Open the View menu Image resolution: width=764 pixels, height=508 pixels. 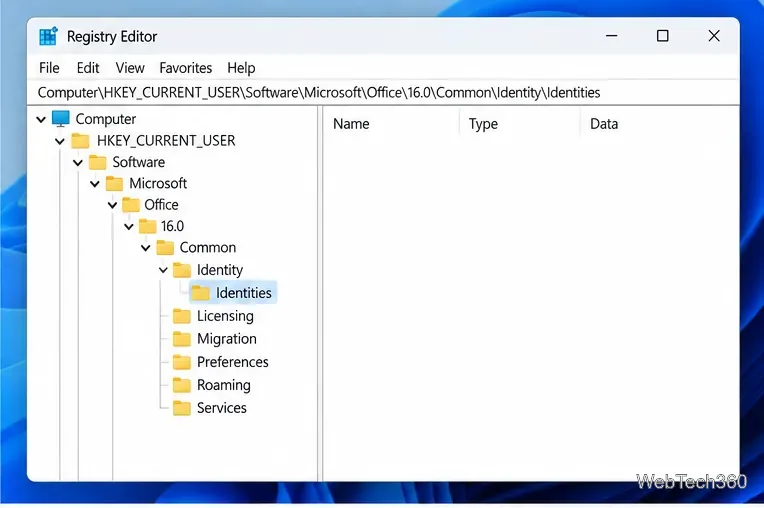(x=130, y=68)
